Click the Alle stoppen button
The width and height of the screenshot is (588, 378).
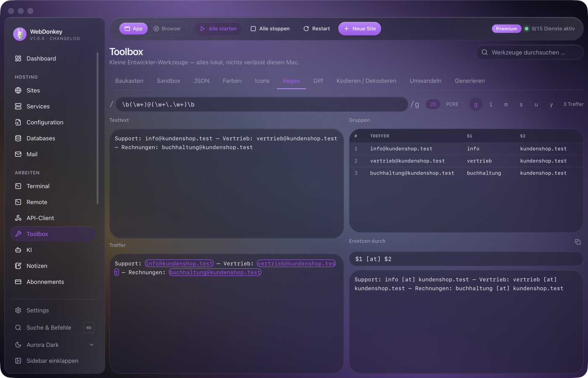270,29
